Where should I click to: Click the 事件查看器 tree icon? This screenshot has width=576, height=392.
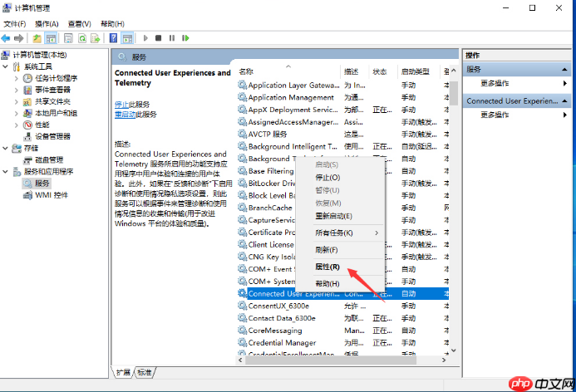[x=28, y=90]
